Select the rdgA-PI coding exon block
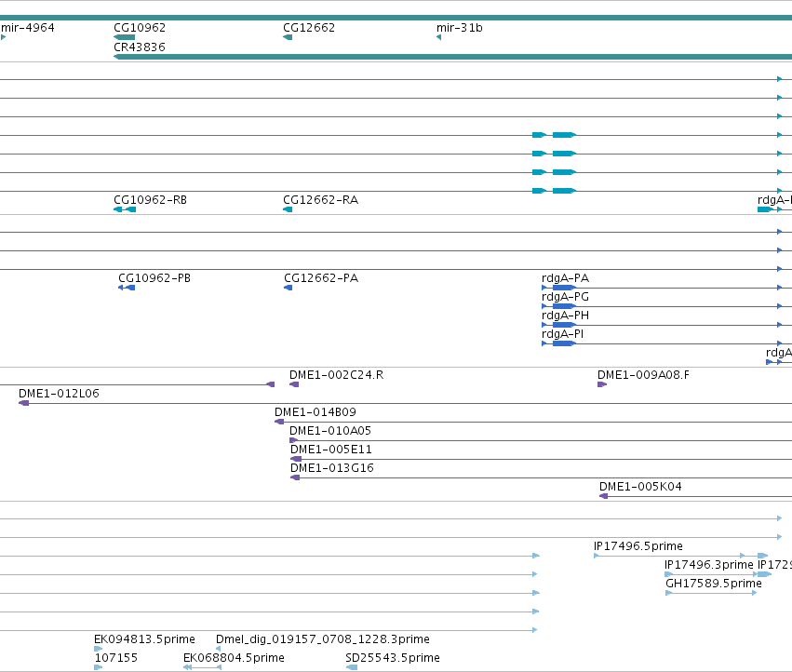792x672 pixels. click(564, 343)
